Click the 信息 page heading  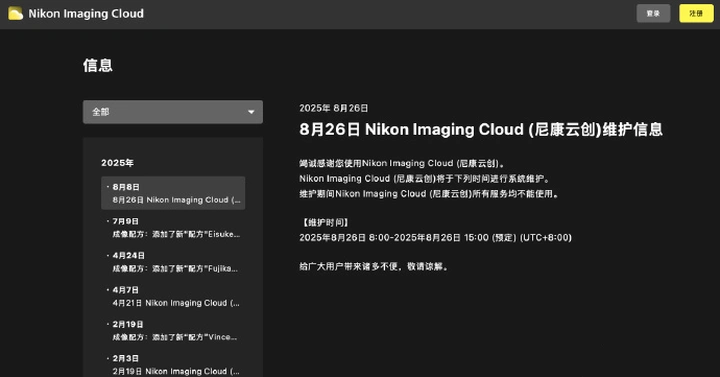pos(98,65)
